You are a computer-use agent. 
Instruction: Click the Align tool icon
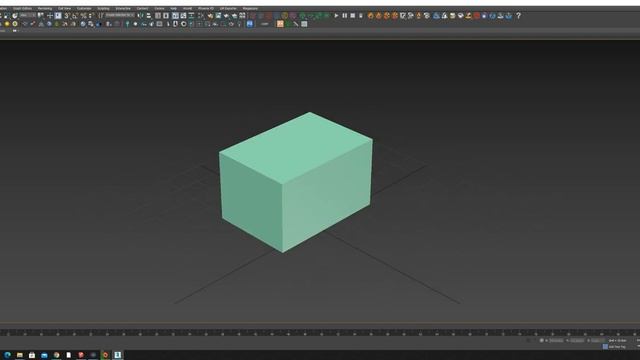(x=149, y=16)
